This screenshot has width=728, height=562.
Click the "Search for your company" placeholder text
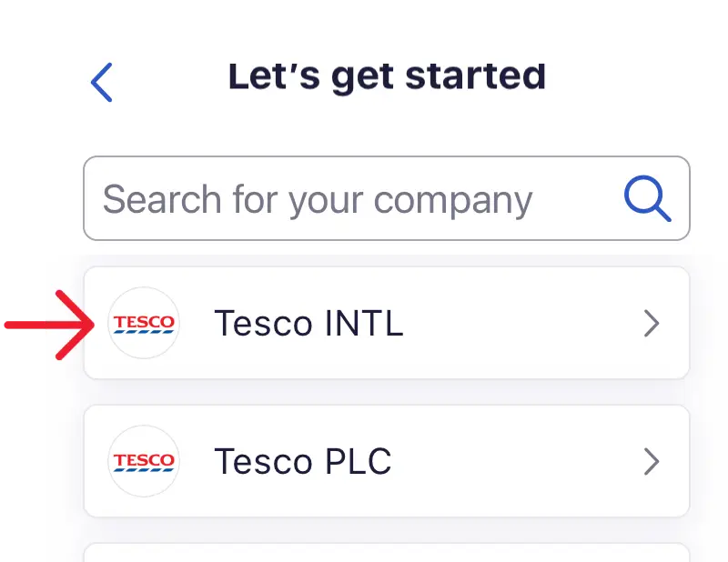317,200
